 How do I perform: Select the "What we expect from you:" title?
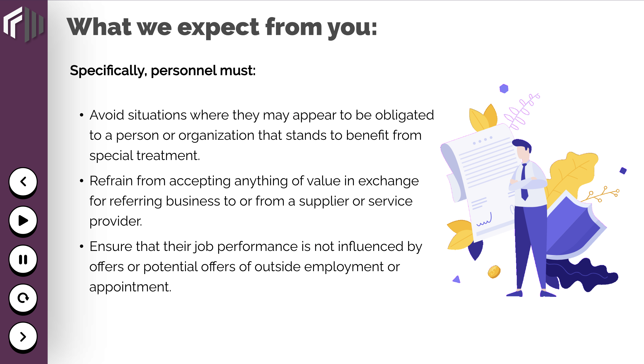click(x=222, y=27)
